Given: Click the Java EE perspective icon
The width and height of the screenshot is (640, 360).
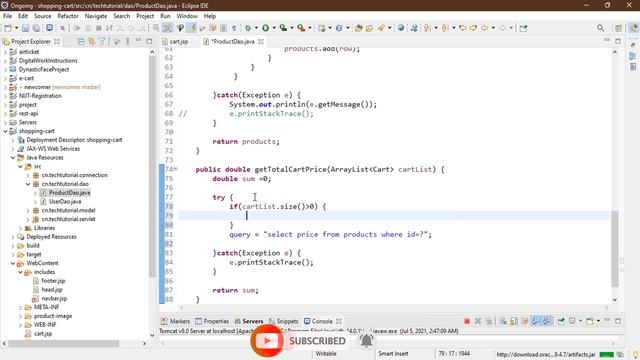Looking at the screenshot, I should (633, 28).
